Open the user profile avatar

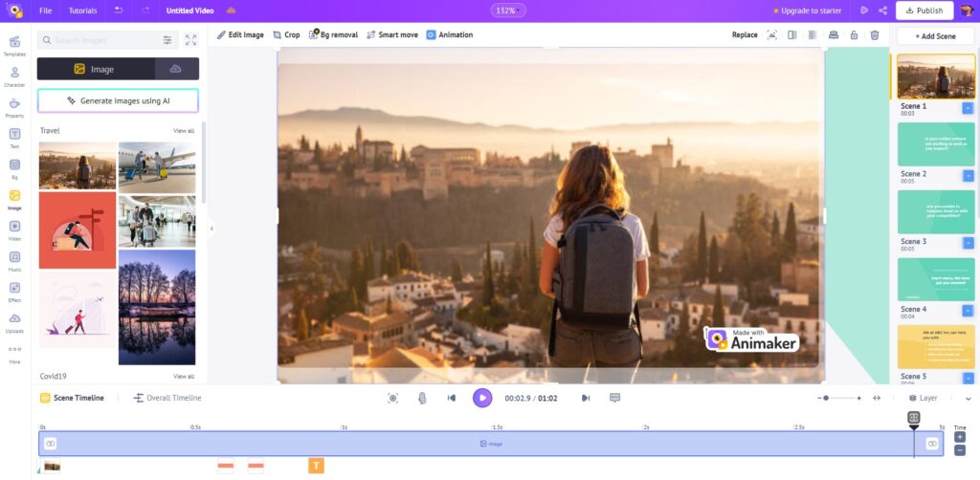(967, 11)
